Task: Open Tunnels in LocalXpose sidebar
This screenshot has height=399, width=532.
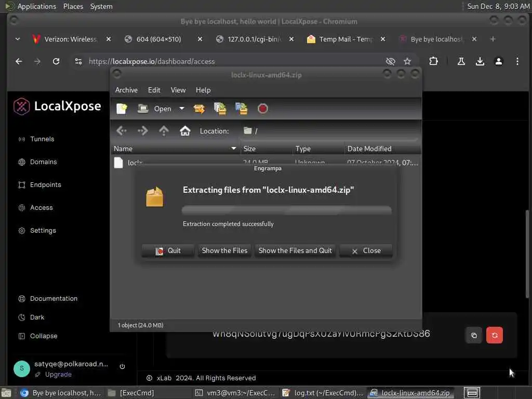Action: click(x=36, y=139)
